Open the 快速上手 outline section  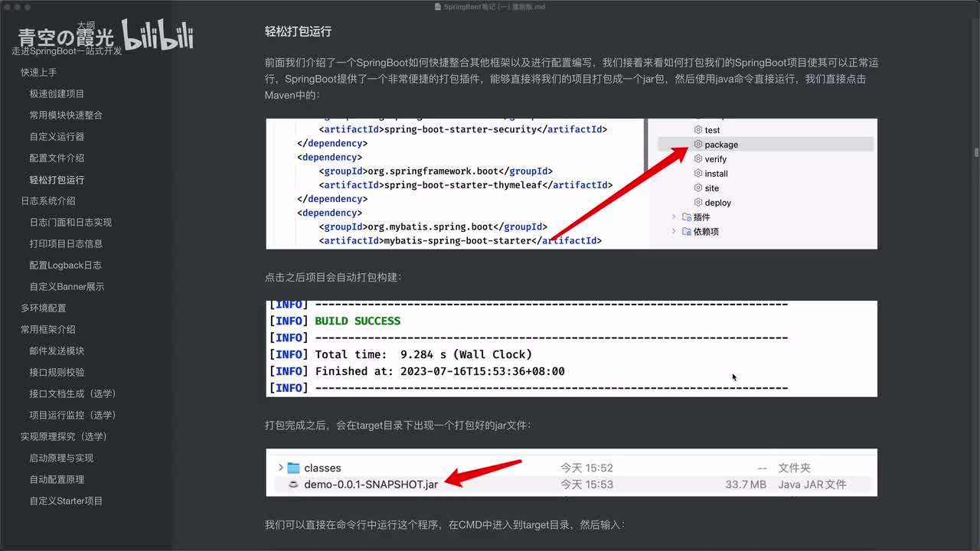[38, 72]
